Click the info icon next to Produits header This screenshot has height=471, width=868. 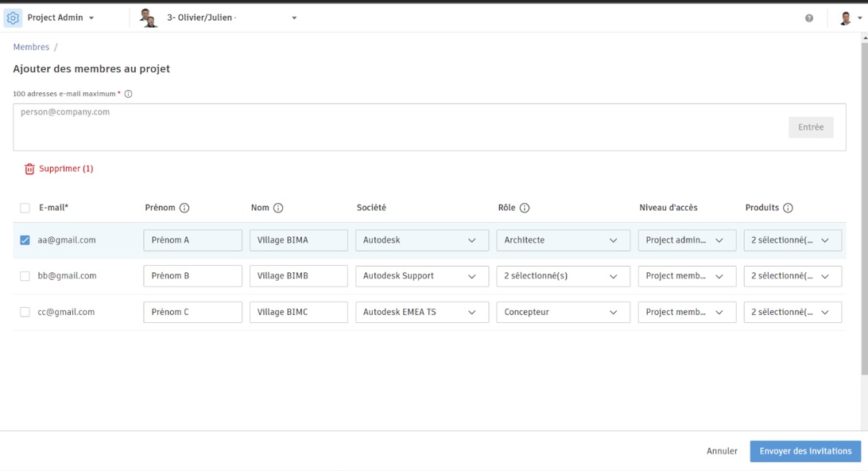(x=788, y=208)
